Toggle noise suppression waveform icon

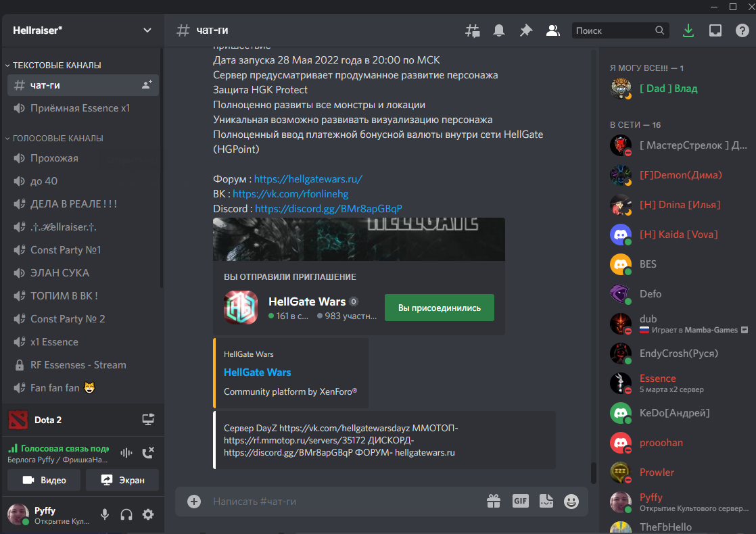(x=126, y=453)
